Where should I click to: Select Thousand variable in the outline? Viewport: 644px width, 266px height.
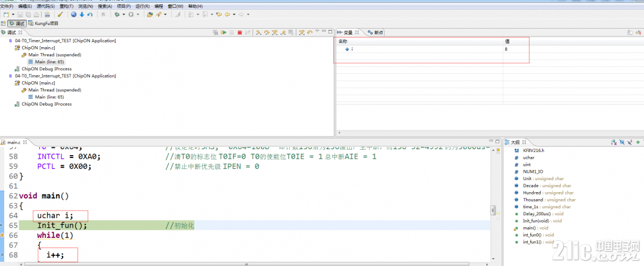tap(544, 199)
